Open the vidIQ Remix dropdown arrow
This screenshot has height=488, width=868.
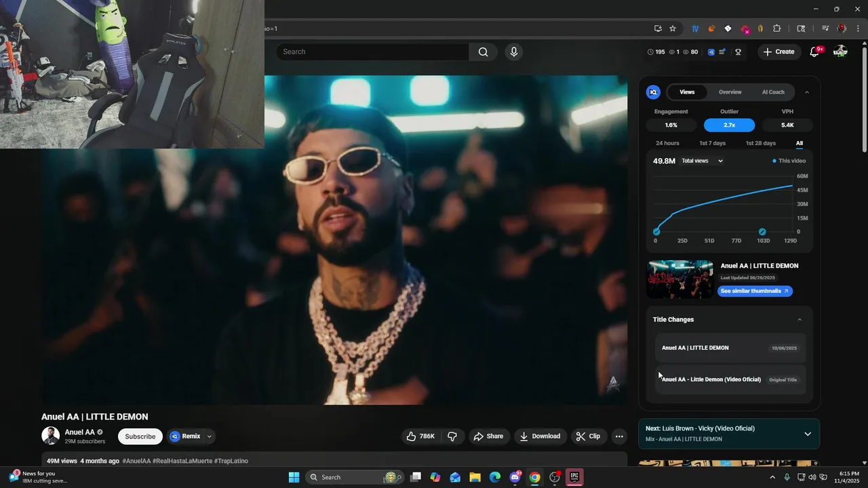click(x=210, y=436)
